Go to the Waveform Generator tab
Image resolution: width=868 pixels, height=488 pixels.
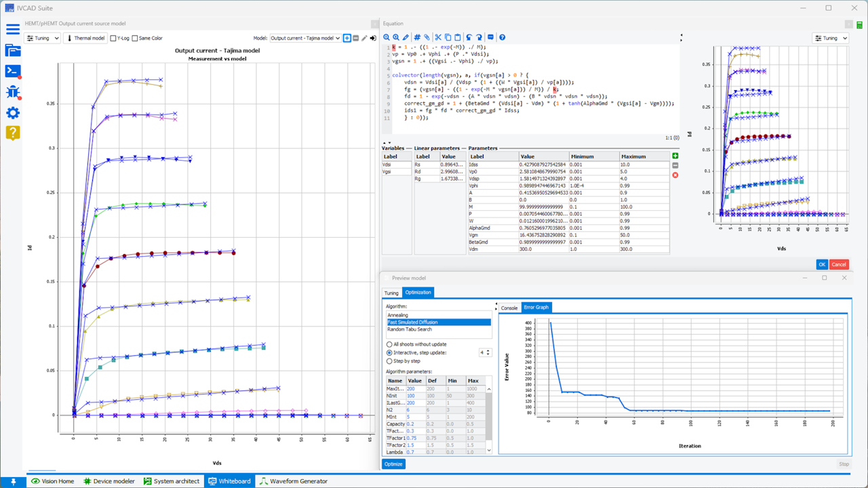click(294, 481)
